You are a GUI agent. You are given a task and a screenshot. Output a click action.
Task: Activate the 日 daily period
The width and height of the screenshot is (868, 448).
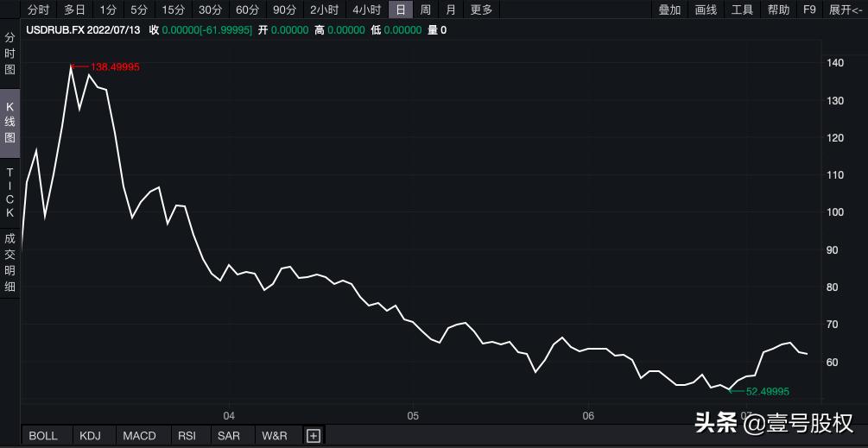(x=400, y=9)
